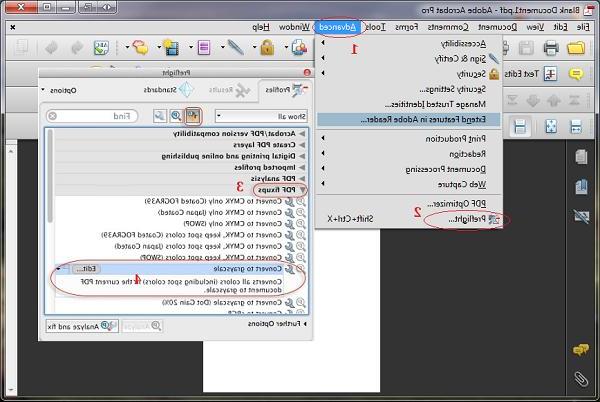Viewport: 600px width, 402px height.
Task: Expand the Imported profiles group
Action: click(302, 168)
